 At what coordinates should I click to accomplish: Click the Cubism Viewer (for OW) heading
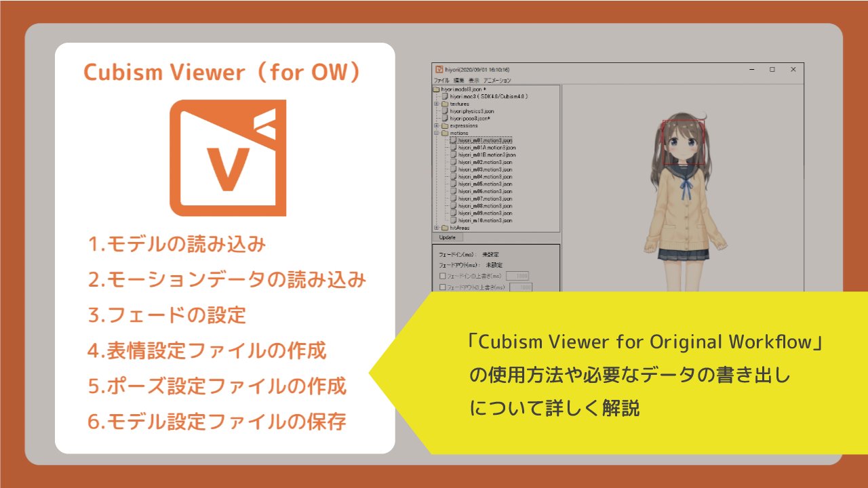click(x=225, y=73)
